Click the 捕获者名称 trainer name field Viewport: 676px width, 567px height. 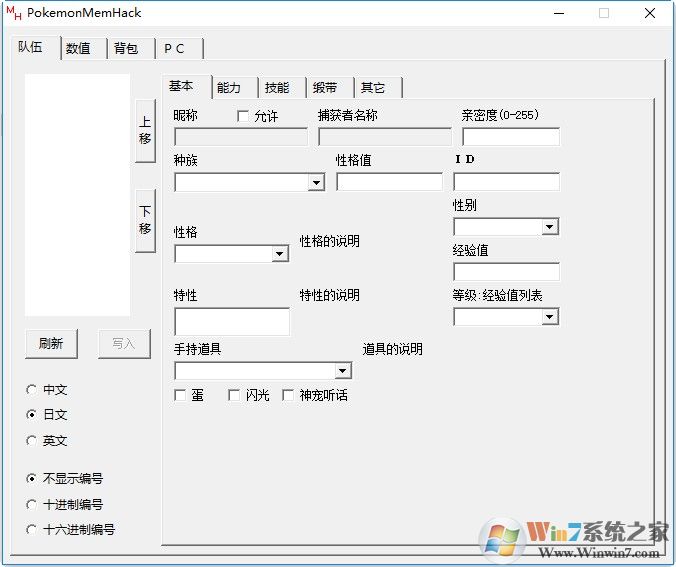(x=385, y=137)
